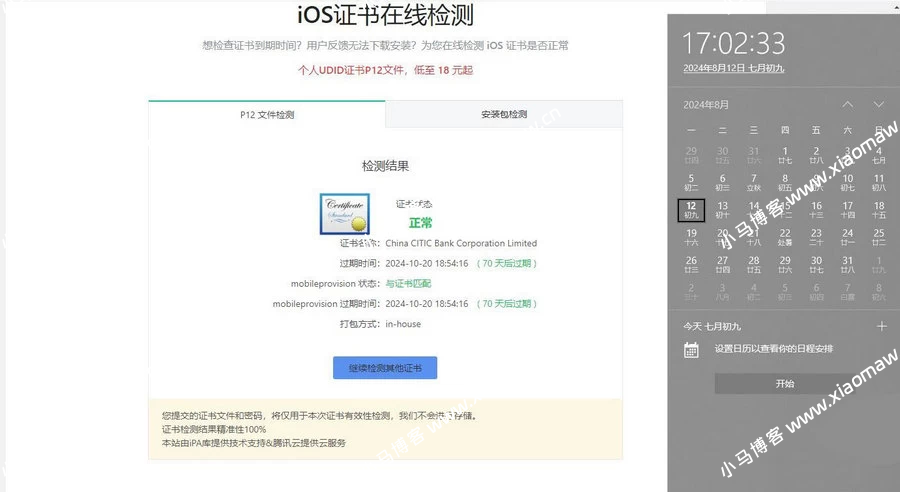Click the certificate image icon

(x=344, y=214)
